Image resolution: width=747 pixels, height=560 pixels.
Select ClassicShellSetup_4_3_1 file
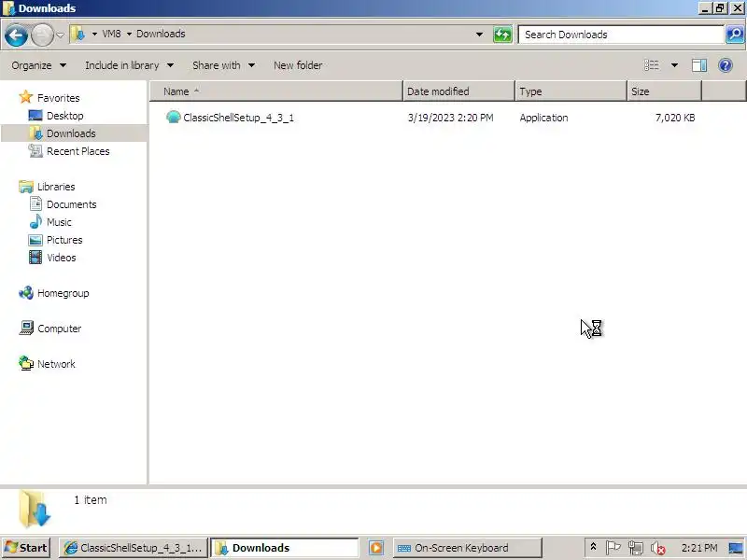point(238,118)
